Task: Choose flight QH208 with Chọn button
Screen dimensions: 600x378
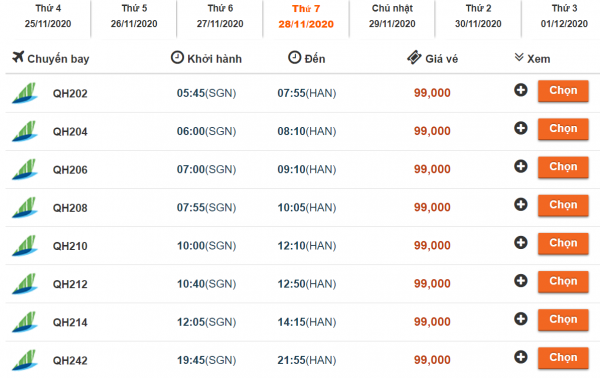Action: point(563,205)
